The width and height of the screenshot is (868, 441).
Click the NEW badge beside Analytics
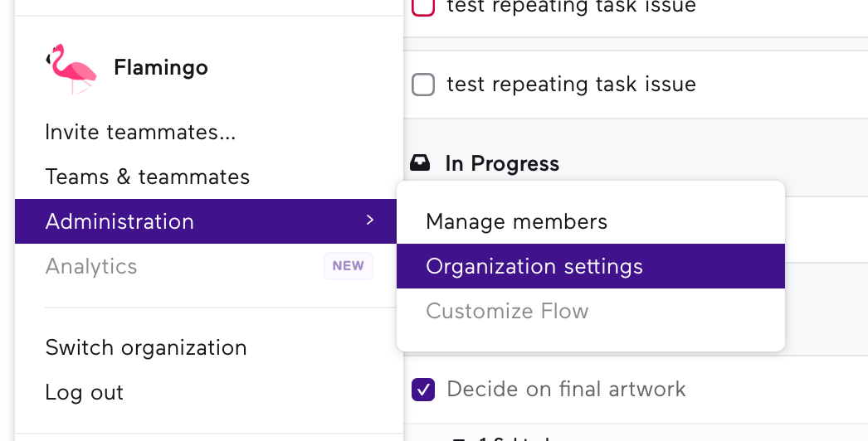pos(349,266)
